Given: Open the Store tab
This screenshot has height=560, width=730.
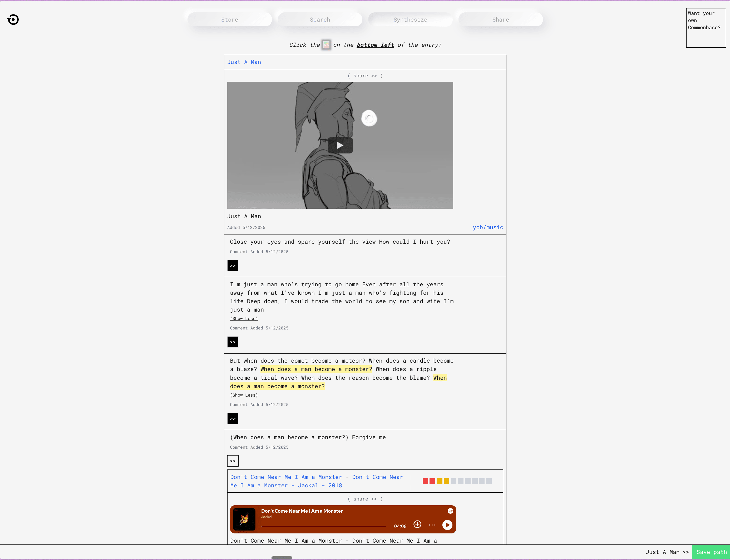Looking at the screenshot, I should click(229, 20).
